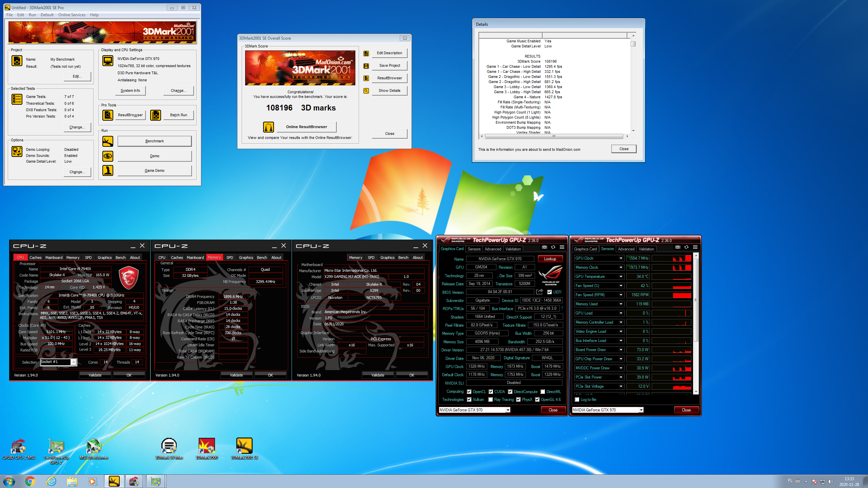
Task: Click the Selected Tests checklist icon
Action: click(x=17, y=99)
